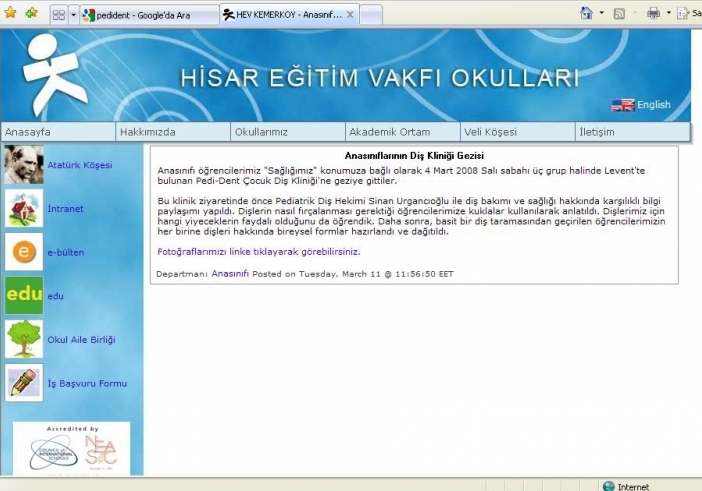
Task: Click the green edu icon
Action: (24, 296)
